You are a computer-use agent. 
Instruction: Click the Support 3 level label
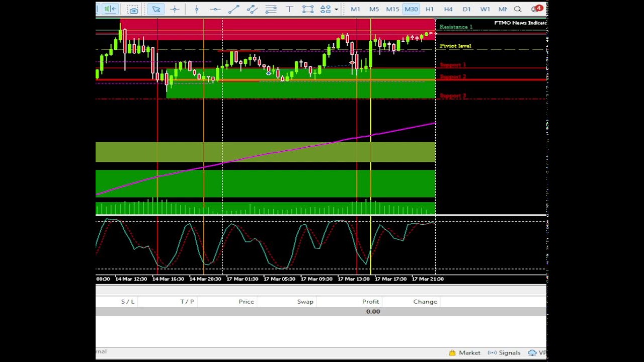[x=453, y=96]
